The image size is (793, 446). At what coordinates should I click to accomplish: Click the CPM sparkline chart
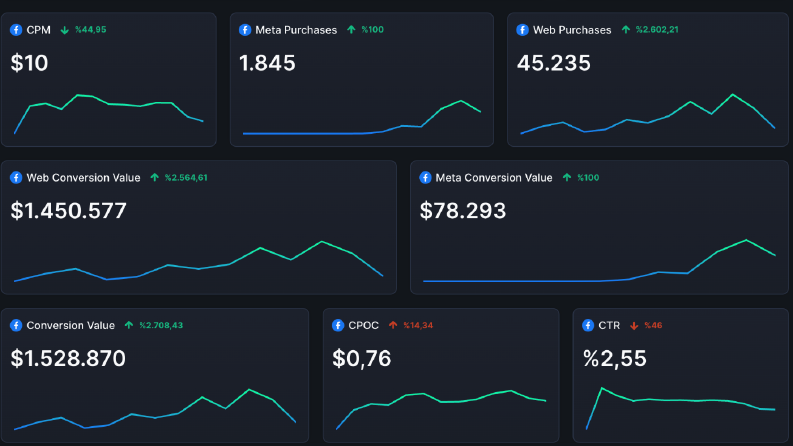109,114
